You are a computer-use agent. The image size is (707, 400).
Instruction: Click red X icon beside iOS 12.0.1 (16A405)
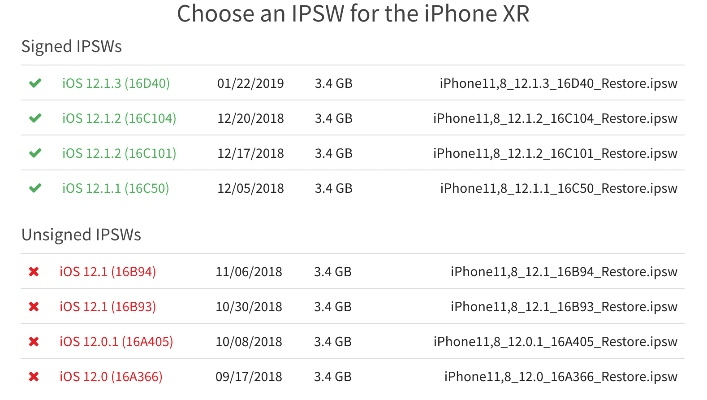click(x=34, y=341)
